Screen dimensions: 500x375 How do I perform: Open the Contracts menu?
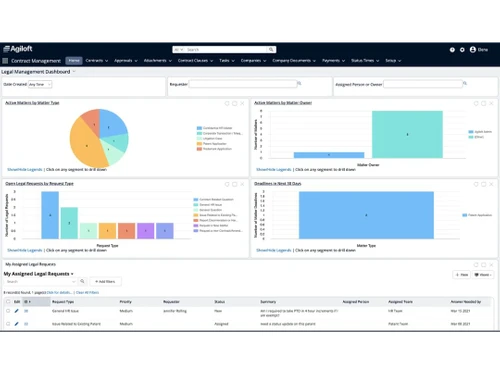click(97, 61)
